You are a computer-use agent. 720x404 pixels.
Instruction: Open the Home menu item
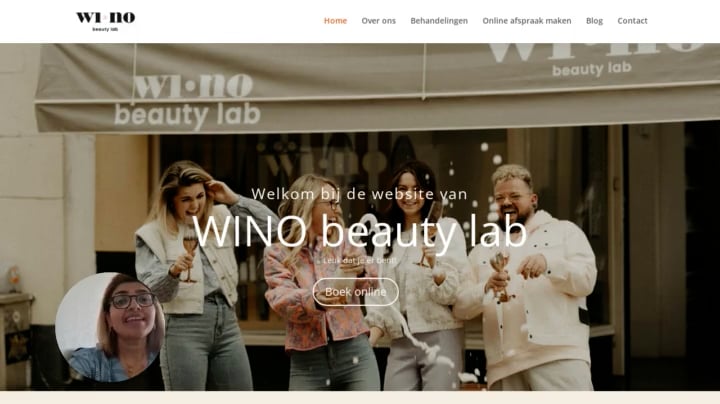click(x=335, y=21)
